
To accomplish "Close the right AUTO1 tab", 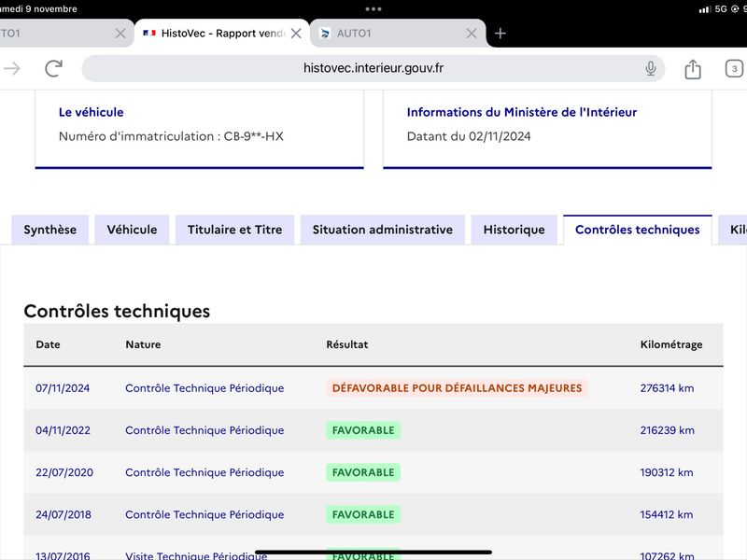I will pos(472,34).
